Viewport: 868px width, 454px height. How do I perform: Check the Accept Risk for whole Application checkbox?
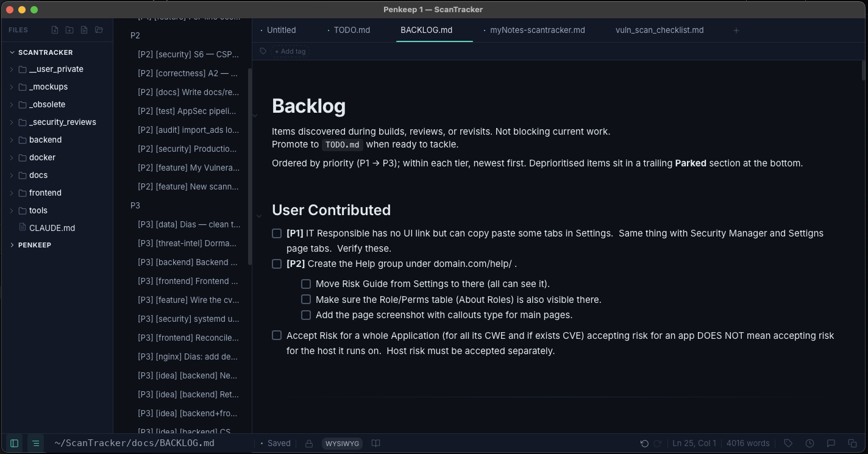pyautogui.click(x=277, y=335)
